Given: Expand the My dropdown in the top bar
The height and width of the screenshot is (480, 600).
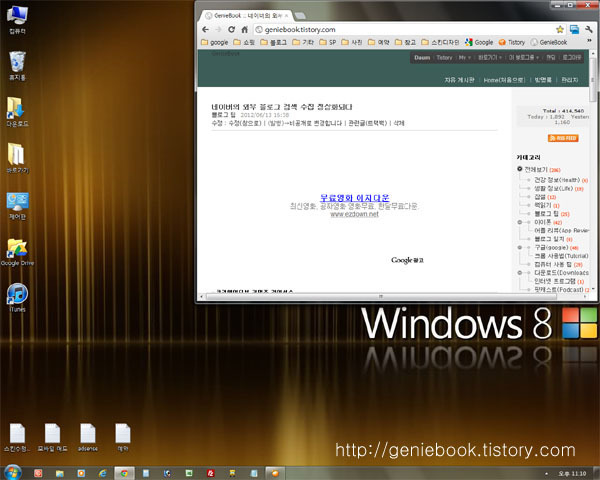Looking at the screenshot, I should click(465, 57).
